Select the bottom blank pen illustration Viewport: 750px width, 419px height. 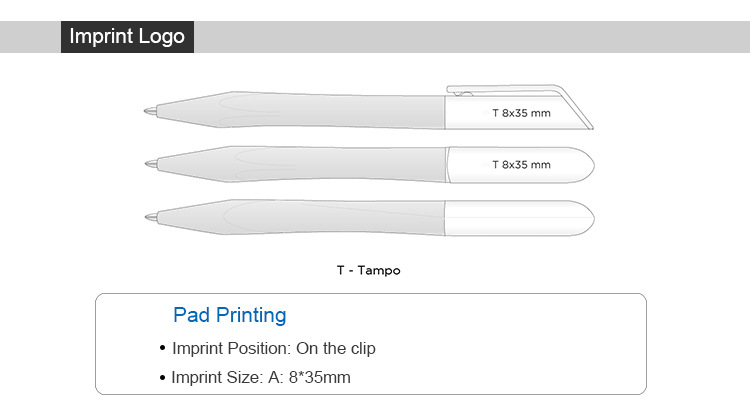click(x=369, y=218)
